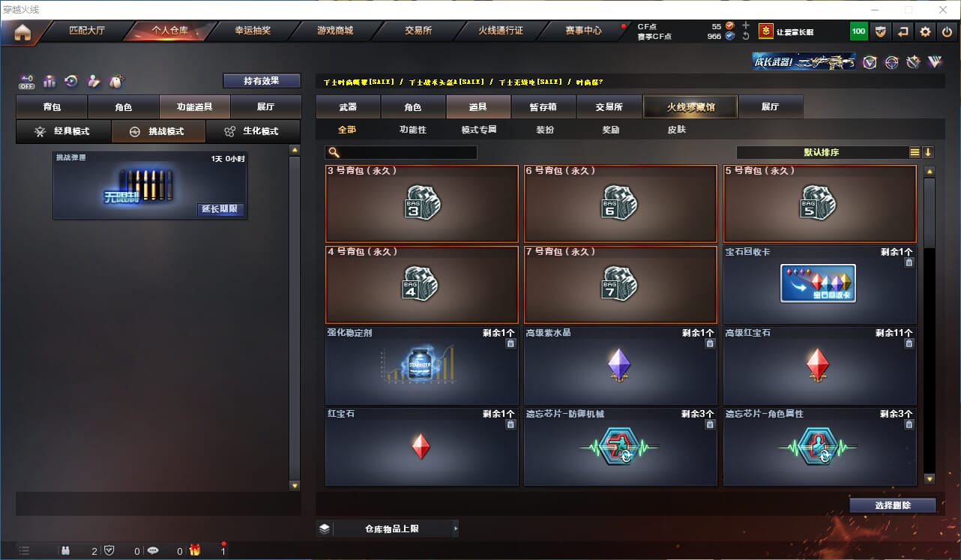Open the settings gear icon
This screenshot has width=961, height=560.
click(925, 31)
